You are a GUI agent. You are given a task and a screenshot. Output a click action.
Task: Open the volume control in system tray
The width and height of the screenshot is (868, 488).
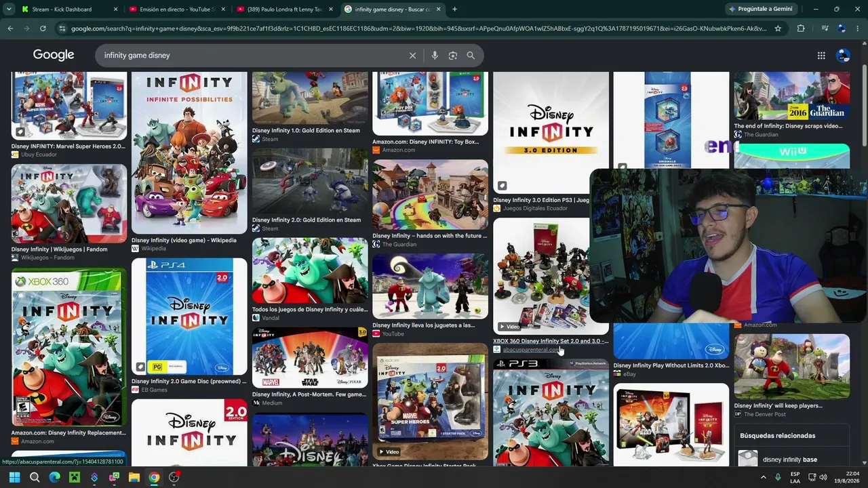tap(824, 477)
